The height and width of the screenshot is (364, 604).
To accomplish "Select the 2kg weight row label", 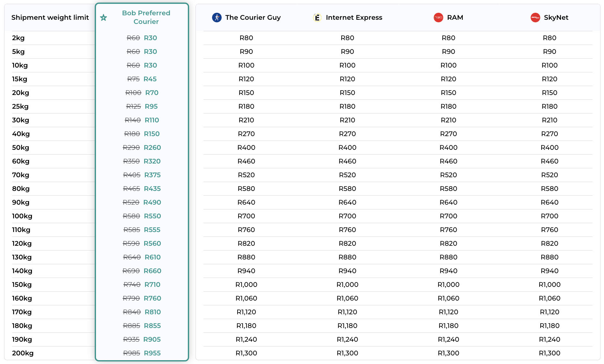I will coord(18,38).
